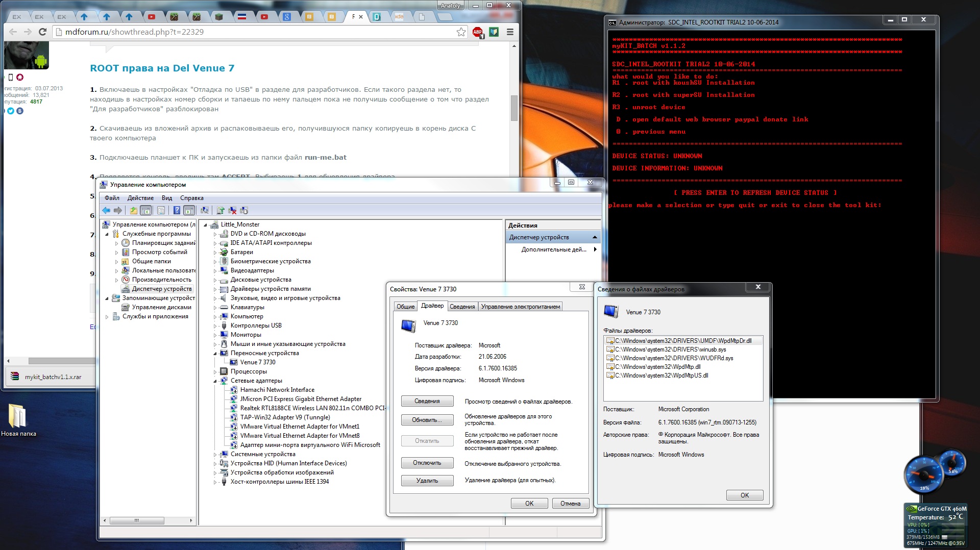The height and width of the screenshot is (550, 980).
Task: Click the Uninstall device toolbar icon
Action: [x=232, y=210]
